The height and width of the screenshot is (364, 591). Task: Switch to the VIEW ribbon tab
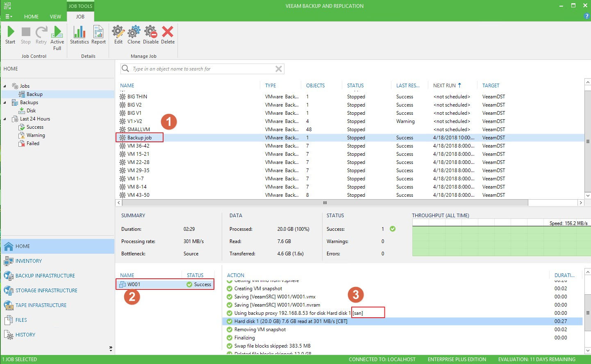(55, 17)
